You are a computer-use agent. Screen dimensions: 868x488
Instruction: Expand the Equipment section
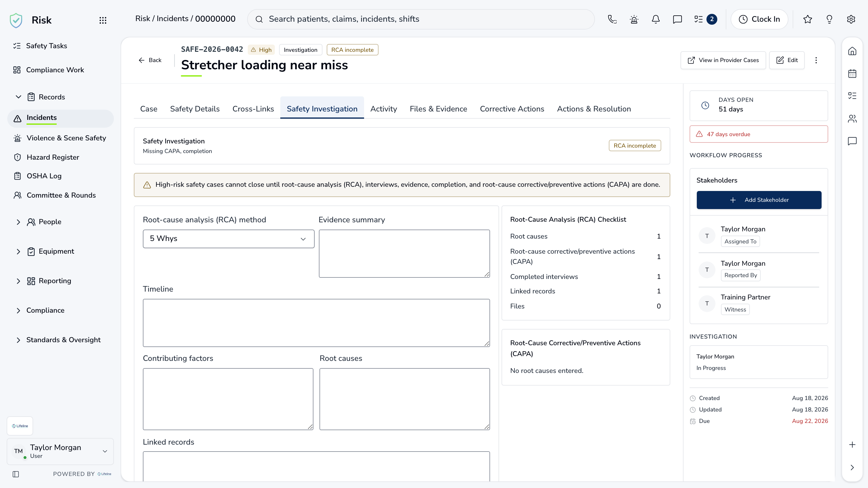point(18,252)
